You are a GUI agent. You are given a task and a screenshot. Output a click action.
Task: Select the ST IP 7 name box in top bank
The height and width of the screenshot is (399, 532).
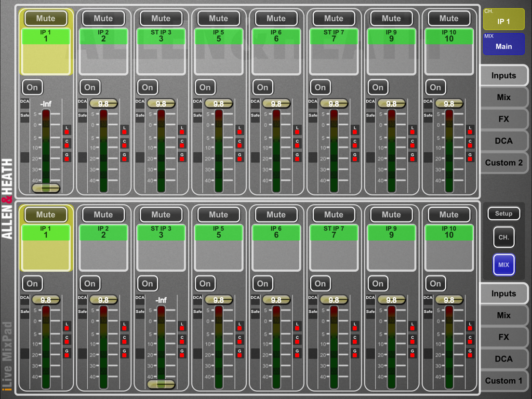click(x=333, y=51)
